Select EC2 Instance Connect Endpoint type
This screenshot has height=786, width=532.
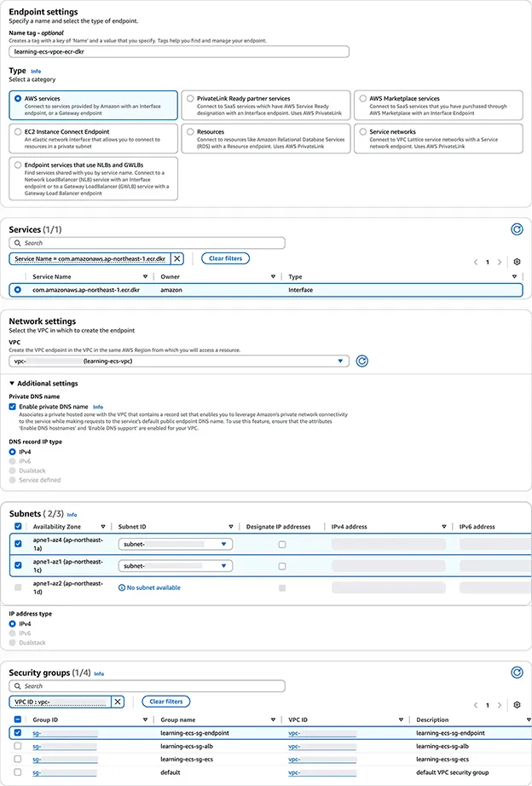coord(18,132)
